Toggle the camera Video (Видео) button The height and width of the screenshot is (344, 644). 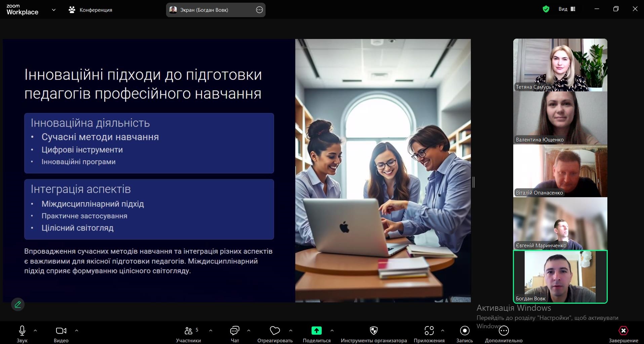[61, 331]
